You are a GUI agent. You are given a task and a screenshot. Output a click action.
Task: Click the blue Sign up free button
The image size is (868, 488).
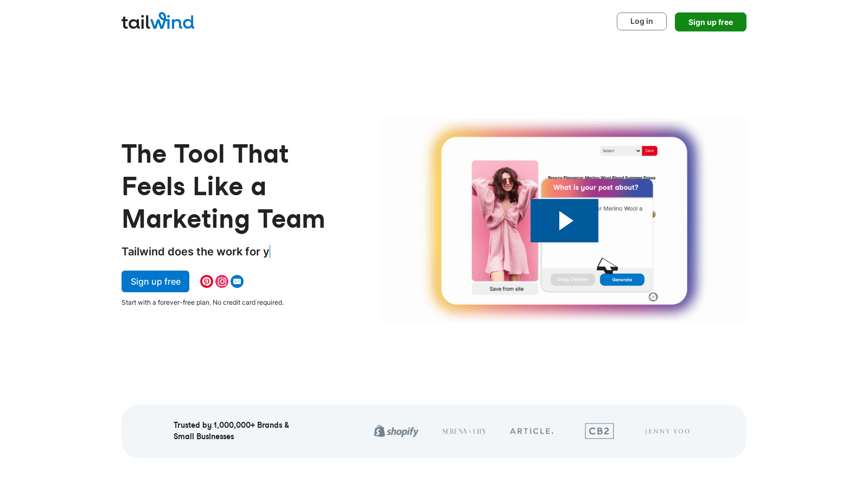pos(155,281)
